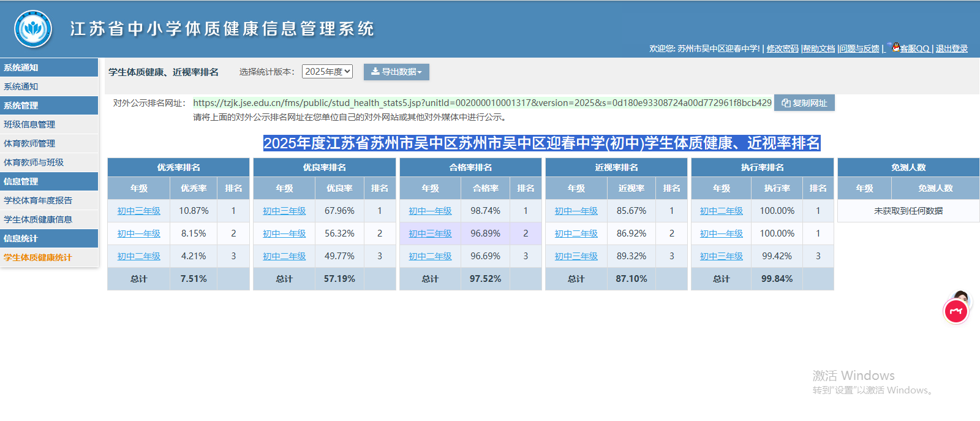
Task: Click the 系统管理 sidebar section header
Action: [49, 105]
